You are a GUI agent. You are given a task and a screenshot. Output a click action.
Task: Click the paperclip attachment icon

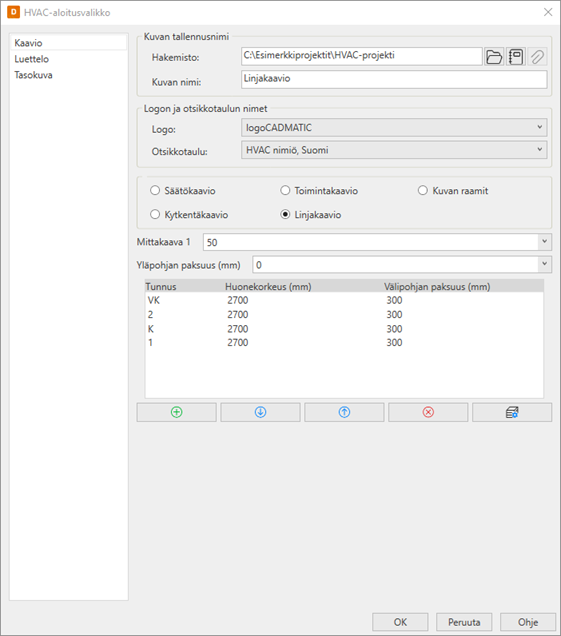click(537, 57)
